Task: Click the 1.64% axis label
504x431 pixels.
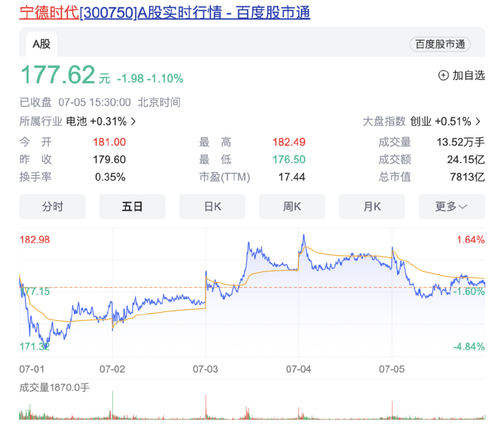Action: (x=471, y=239)
